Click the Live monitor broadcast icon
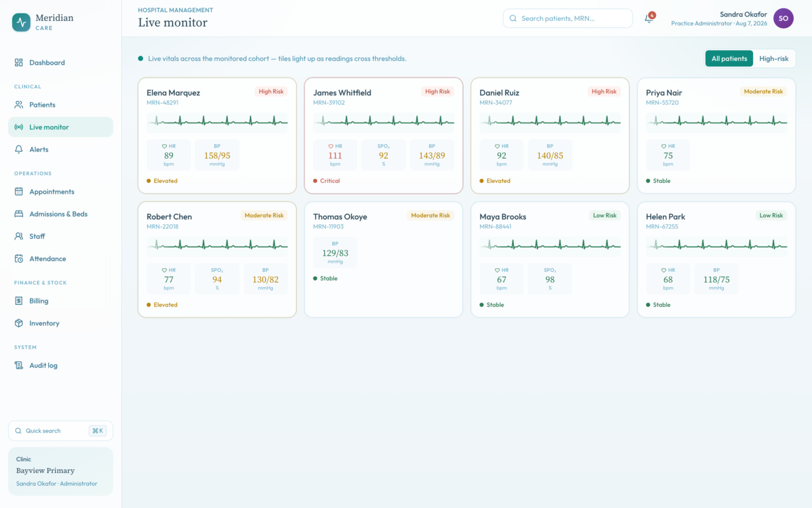The image size is (812, 508). coord(18,127)
